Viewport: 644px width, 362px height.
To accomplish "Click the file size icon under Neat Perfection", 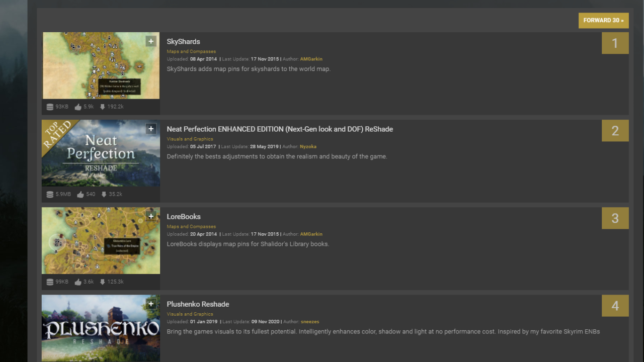I will point(50,194).
